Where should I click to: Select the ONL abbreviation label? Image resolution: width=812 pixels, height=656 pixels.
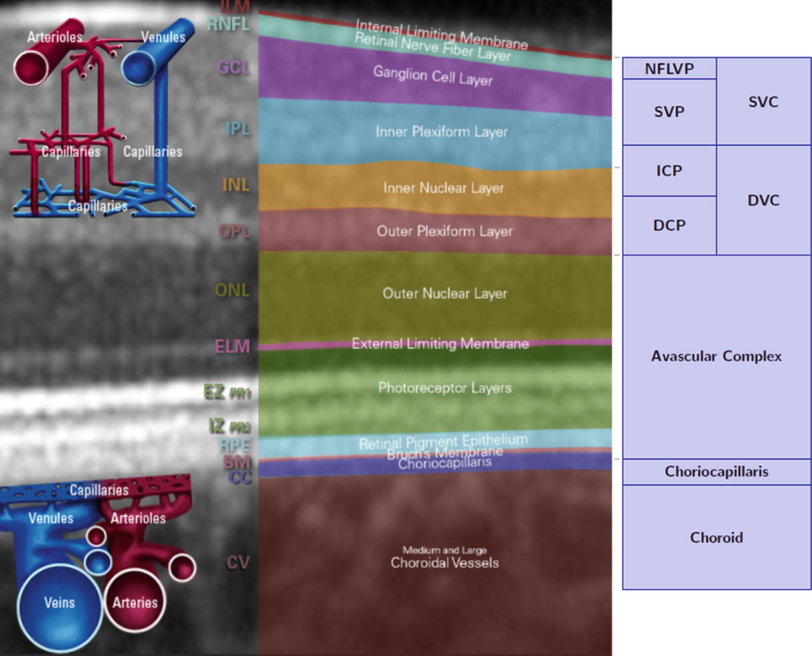click(x=232, y=290)
